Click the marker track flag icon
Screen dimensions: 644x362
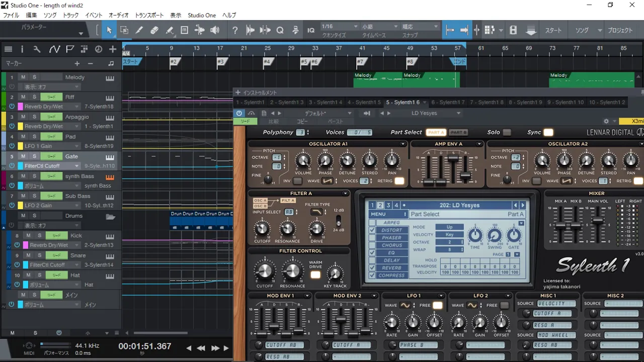click(70, 49)
